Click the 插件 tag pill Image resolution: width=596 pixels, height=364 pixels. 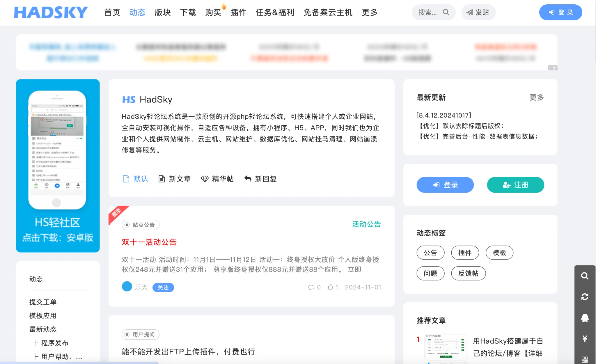(x=465, y=253)
